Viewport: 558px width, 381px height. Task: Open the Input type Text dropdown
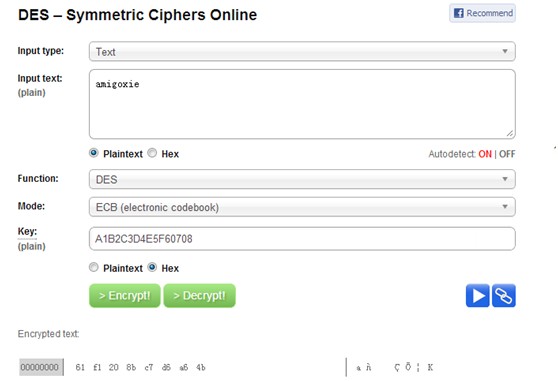tap(302, 52)
